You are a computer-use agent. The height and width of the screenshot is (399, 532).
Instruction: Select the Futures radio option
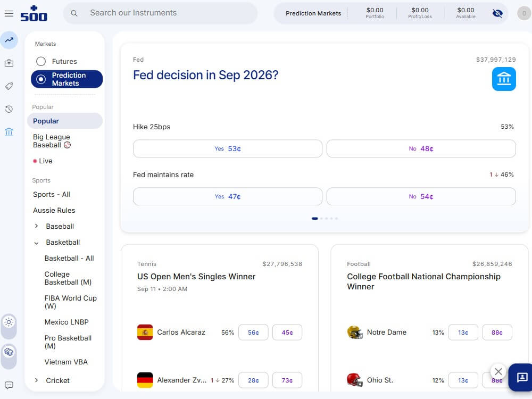pos(41,61)
